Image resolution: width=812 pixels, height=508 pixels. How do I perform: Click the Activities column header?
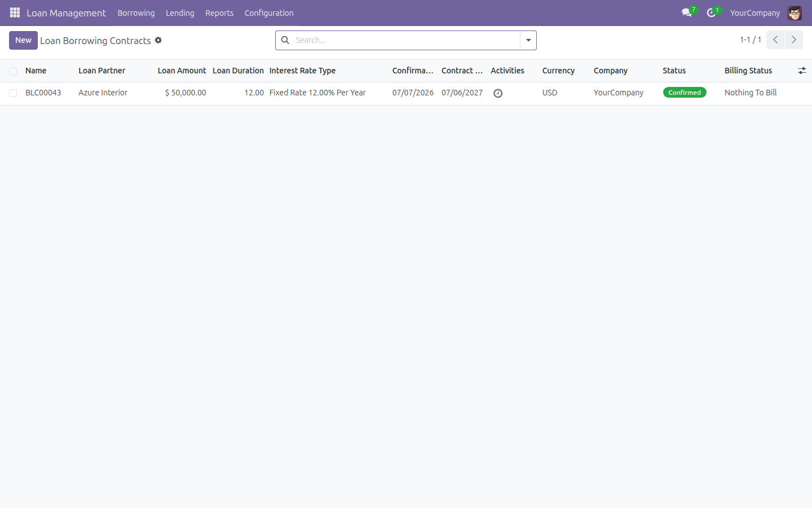pyautogui.click(x=507, y=71)
